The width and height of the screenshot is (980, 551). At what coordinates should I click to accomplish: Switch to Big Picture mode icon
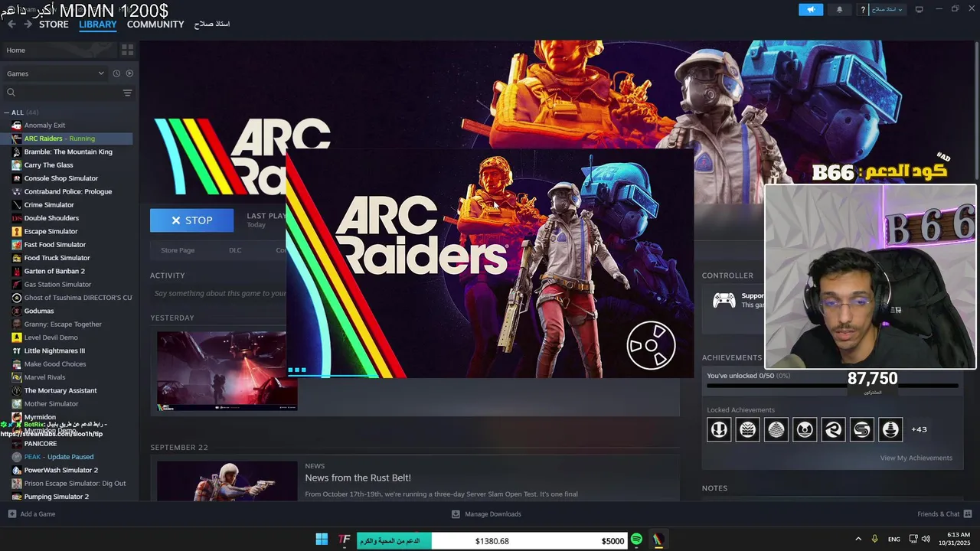(x=920, y=9)
